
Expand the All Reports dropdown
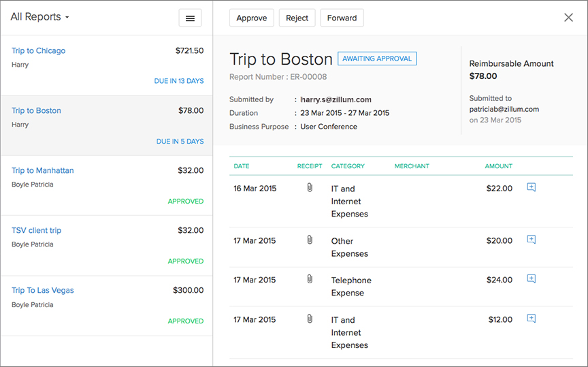(x=40, y=17)
